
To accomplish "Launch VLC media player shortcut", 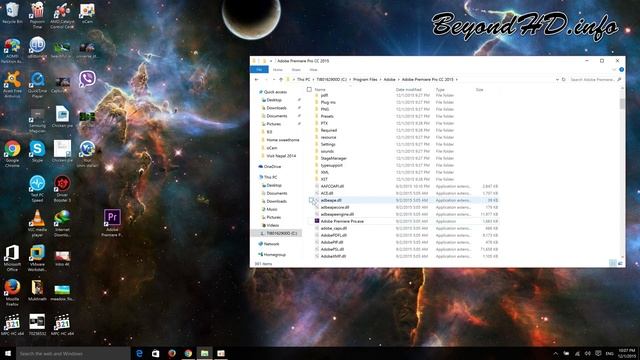I will coord(37,223).
